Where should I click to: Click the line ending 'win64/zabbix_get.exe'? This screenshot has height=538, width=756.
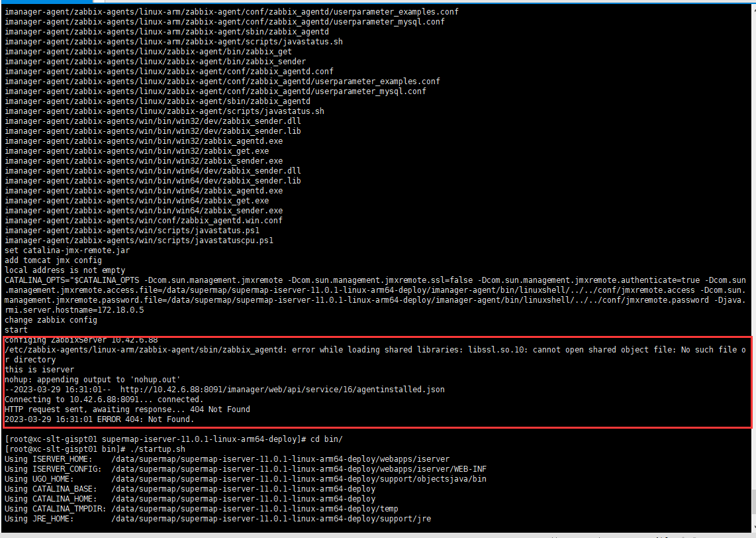click(136, 201)
